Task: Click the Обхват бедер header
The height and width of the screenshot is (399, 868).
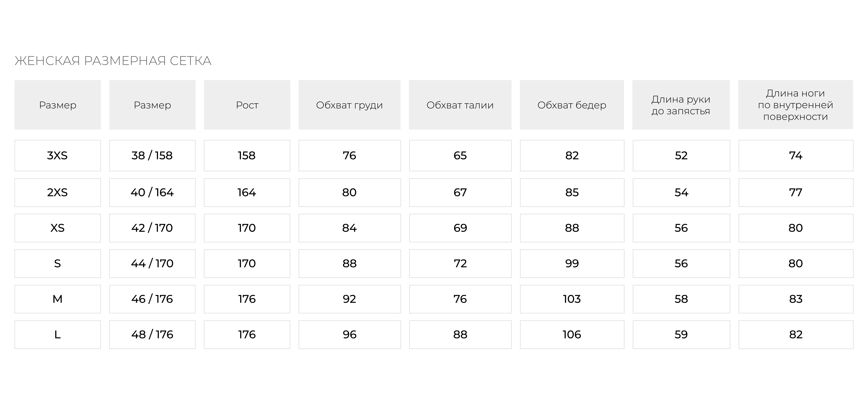Action: (x=572, y=105)
